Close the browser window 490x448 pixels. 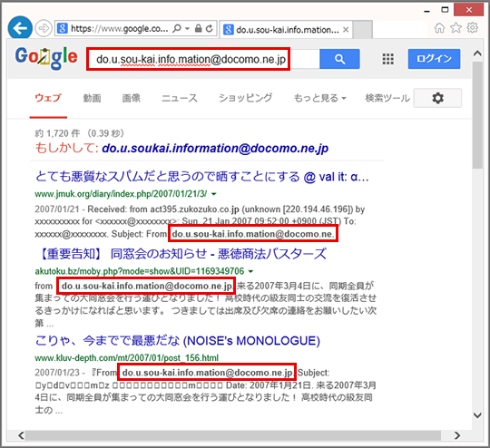click(x=469, y=10)
